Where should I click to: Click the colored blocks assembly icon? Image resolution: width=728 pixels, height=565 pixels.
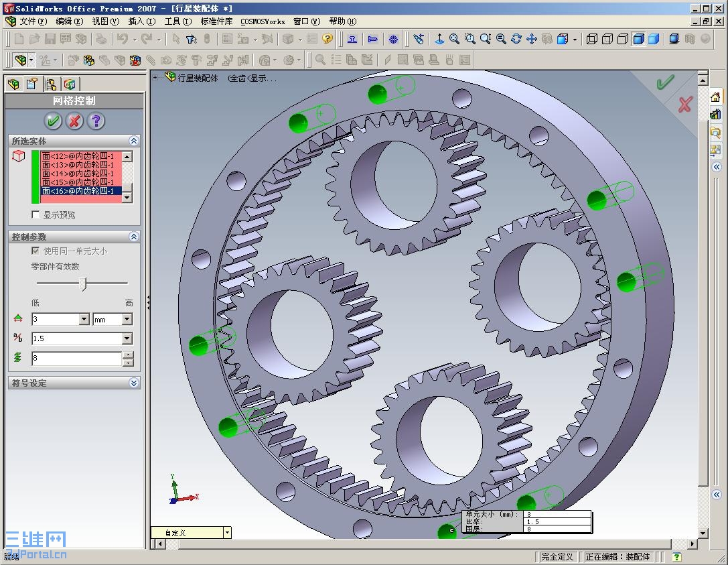(88, 60)
